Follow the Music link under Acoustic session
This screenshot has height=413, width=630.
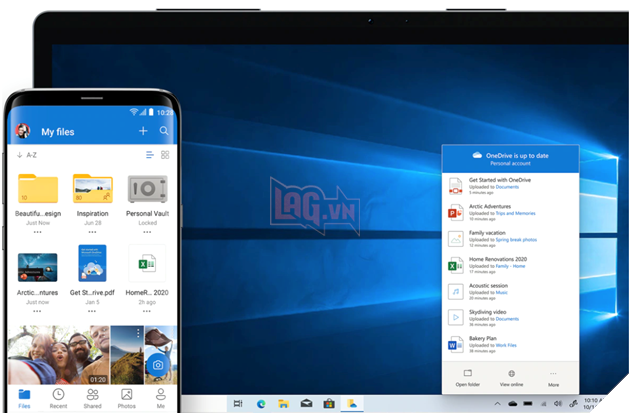[x=501, y=292]
